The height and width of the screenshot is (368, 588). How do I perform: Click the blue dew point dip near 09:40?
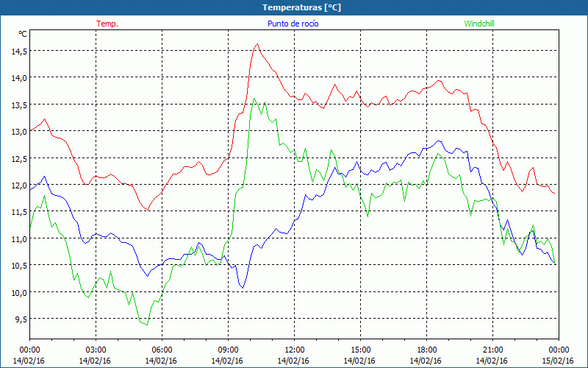coord(243,288)
